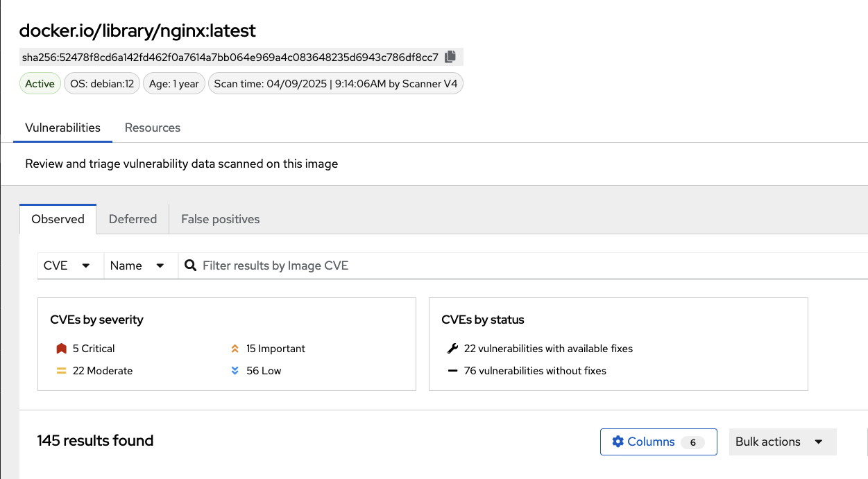
Task: Focus the Filter results by Image CVE field
Action: [x=486, y=265]
